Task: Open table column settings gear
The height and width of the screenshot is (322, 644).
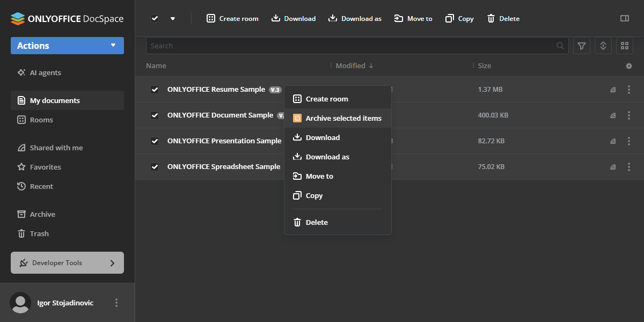Action: pos(629,65)
